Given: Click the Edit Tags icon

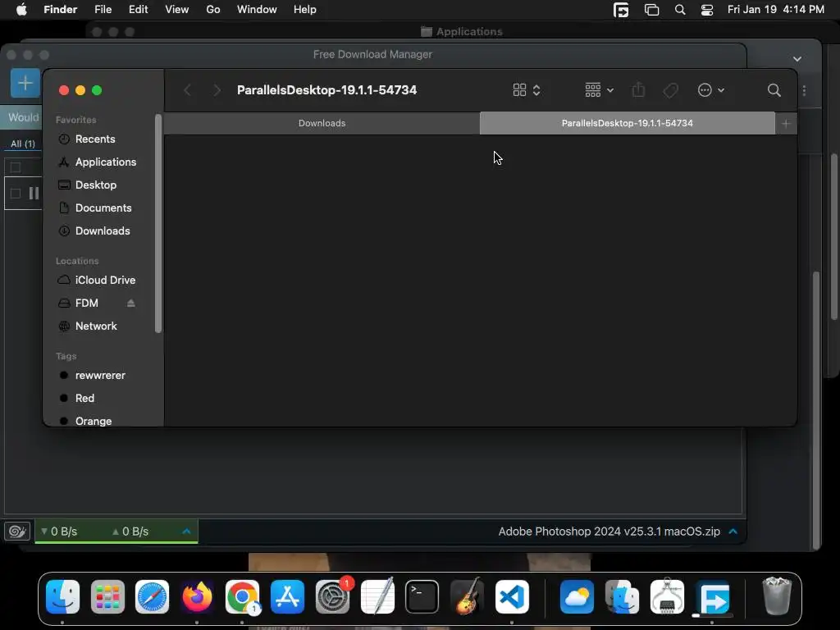Looking at the screenshot, I should pos(671,90).
